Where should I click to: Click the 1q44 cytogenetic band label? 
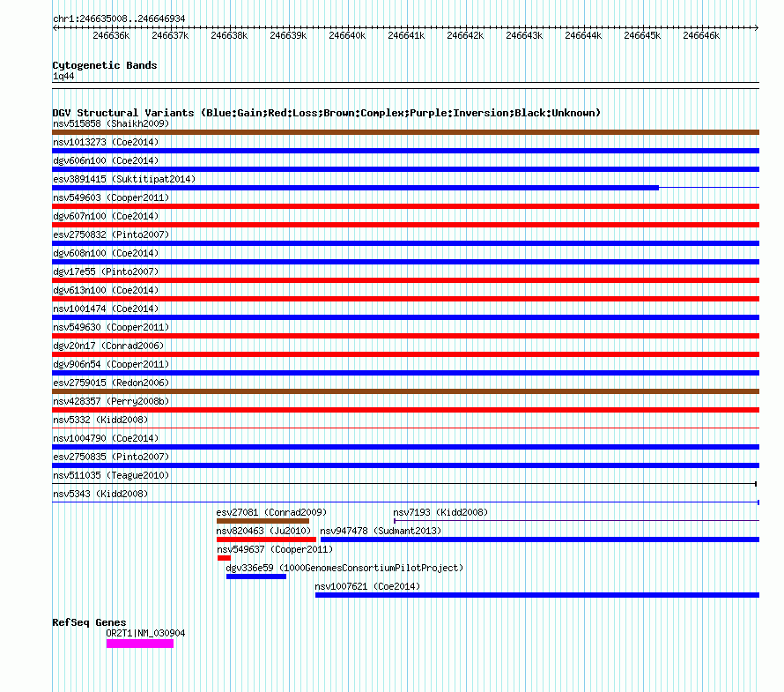click(63, 76)
